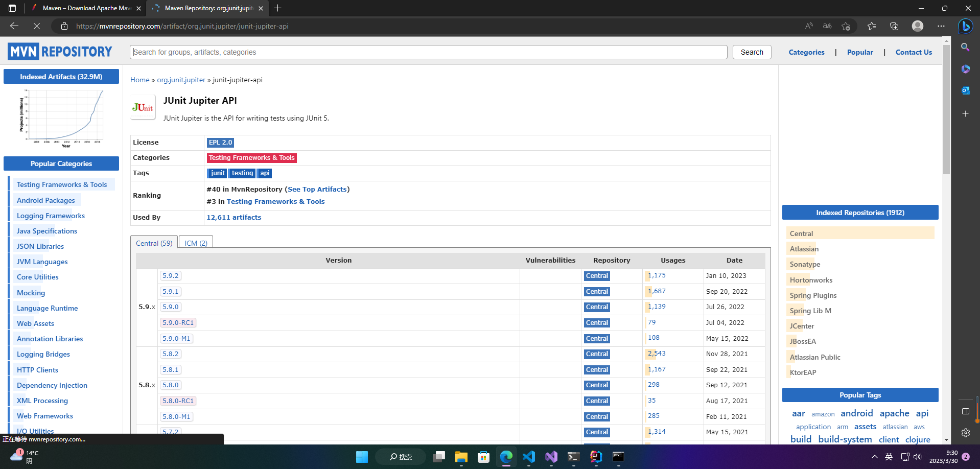The height and width of the screenshot is (469, 980).
Task: Add this page to favorites
Action: (846, 26)
